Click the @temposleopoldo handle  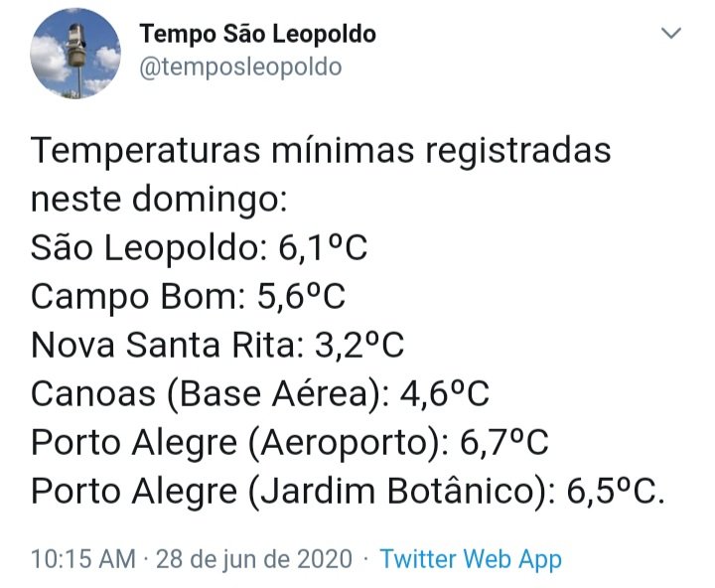pos(240,68)
